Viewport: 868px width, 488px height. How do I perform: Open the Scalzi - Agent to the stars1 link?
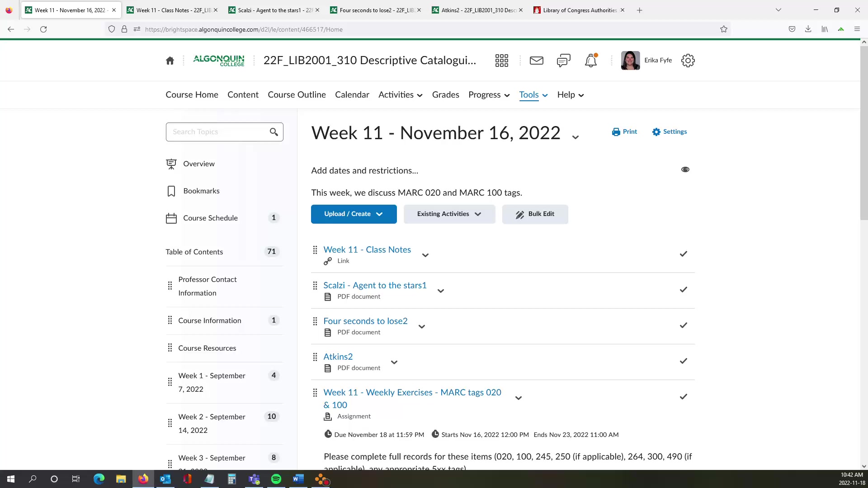click(x=375, y=285)
